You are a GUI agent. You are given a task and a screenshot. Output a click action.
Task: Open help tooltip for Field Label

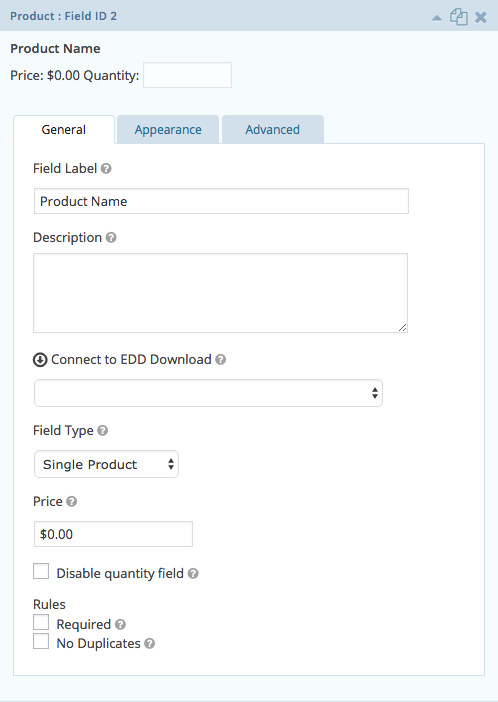point(106,169)
